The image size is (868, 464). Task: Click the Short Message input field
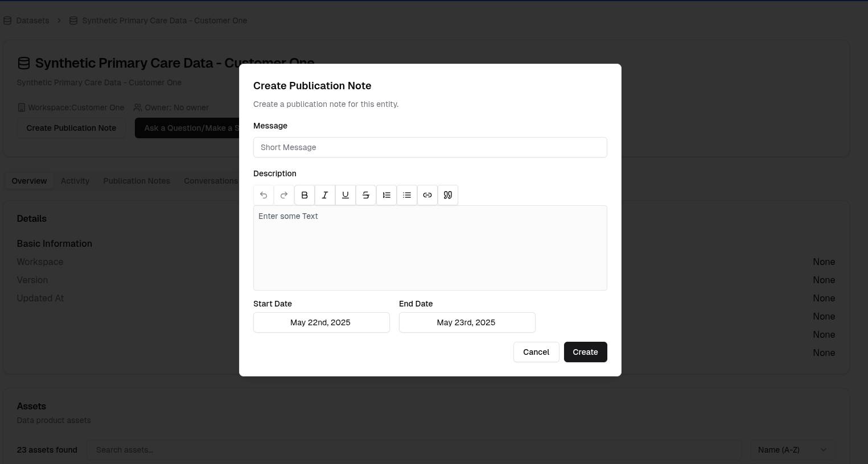coord(430,147)
